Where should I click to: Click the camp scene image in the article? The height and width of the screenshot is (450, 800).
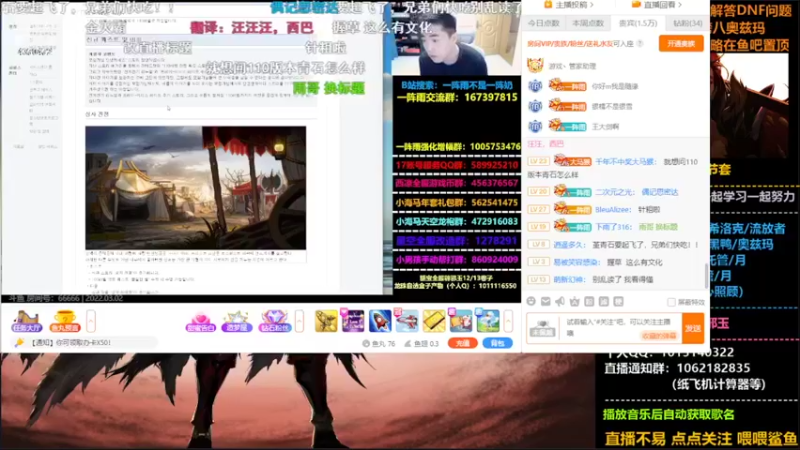[x=195, y=188]
